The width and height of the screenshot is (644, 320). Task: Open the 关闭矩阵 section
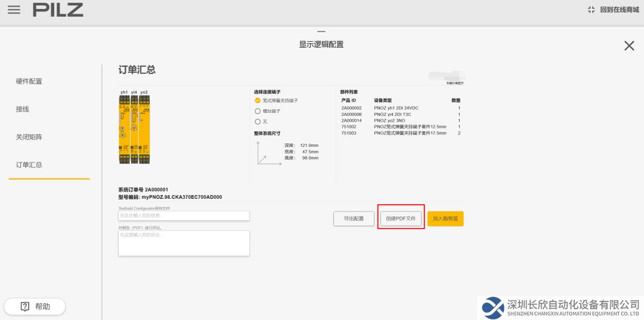click(x=29, y=137)
